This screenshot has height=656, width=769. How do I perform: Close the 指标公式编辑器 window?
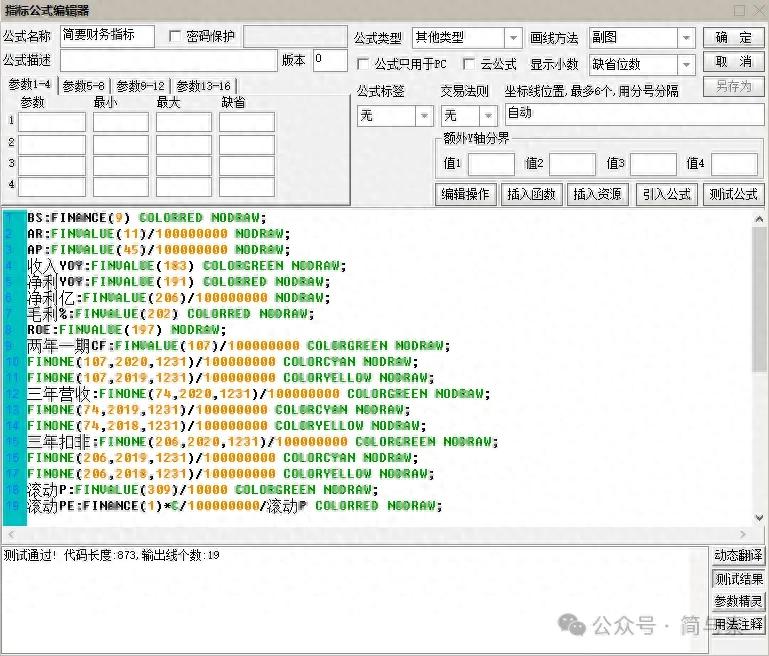click(759, 10)
